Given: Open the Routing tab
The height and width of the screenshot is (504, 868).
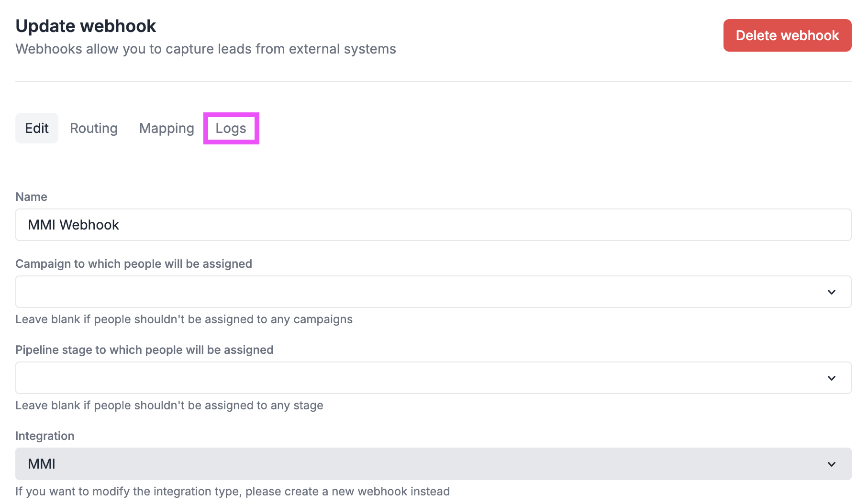Looking at the screenshot, I should (93, 128).
